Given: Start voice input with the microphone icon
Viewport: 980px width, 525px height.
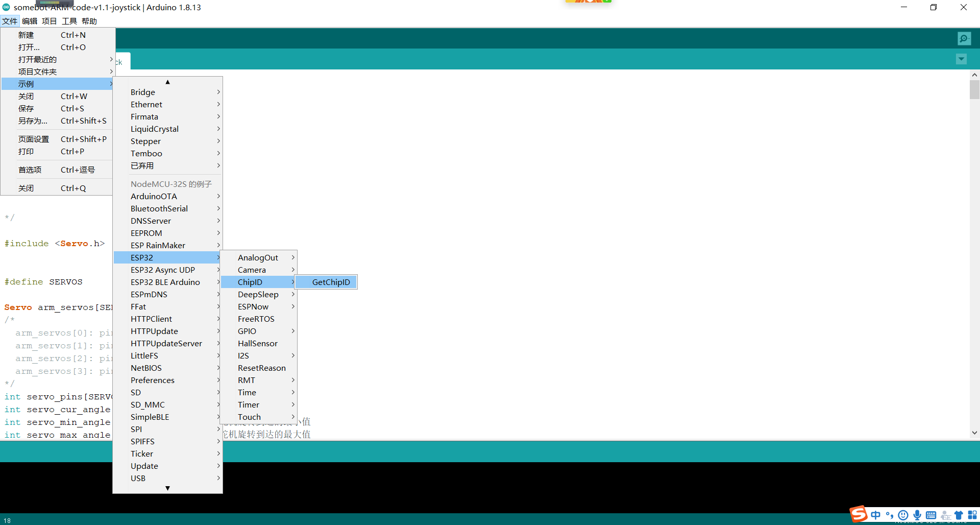Looking at the screenshot, I should point(917,515).
